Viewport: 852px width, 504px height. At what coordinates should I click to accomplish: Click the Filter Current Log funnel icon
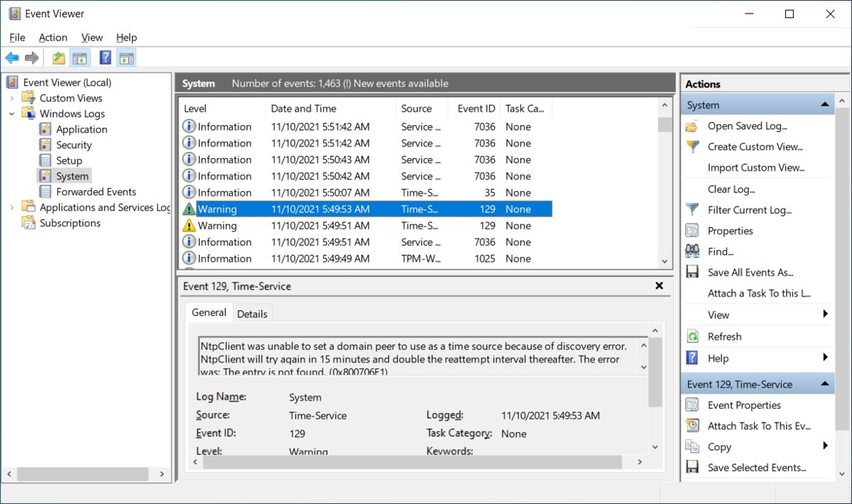[x=692, y=210]
